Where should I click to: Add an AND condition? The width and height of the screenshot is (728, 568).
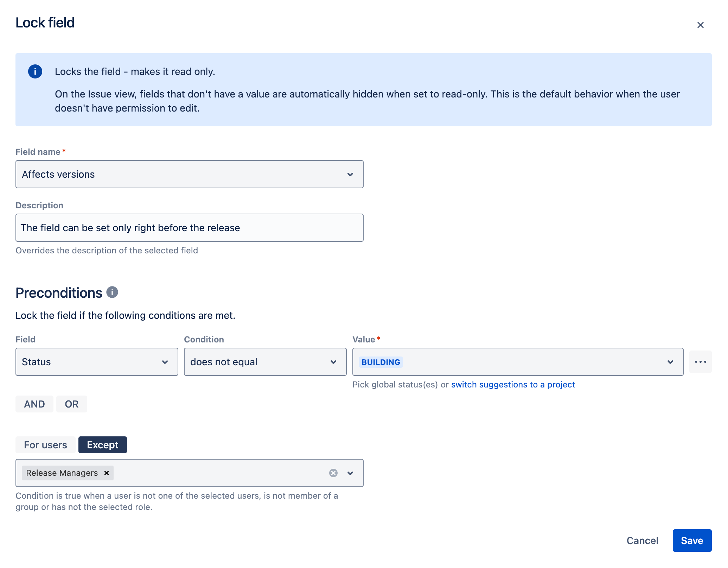pos(34,404)
